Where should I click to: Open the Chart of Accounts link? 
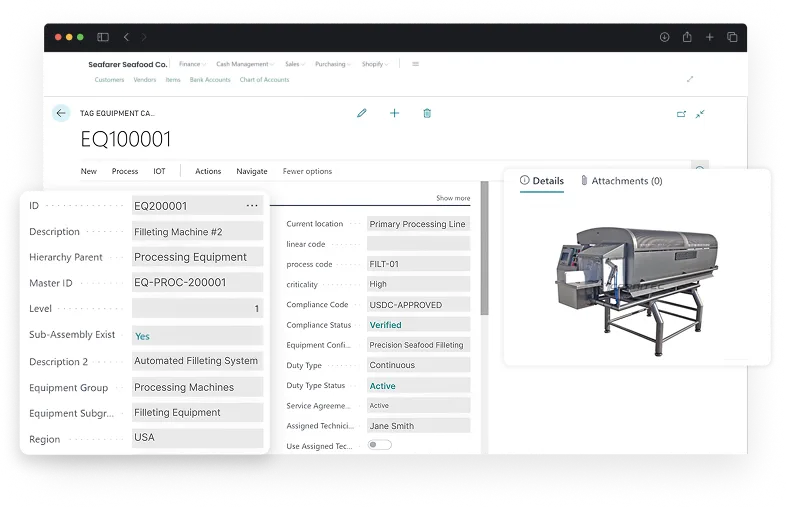[x=264, y=80]
